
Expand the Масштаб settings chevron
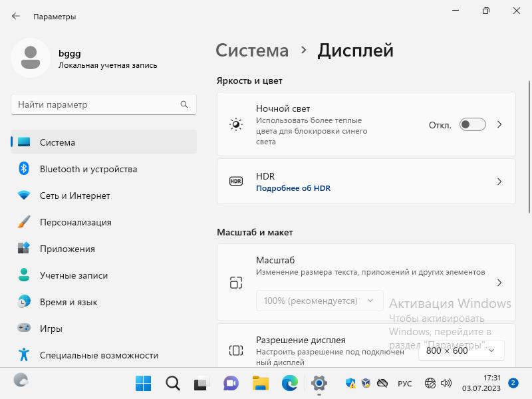point(500,283)
